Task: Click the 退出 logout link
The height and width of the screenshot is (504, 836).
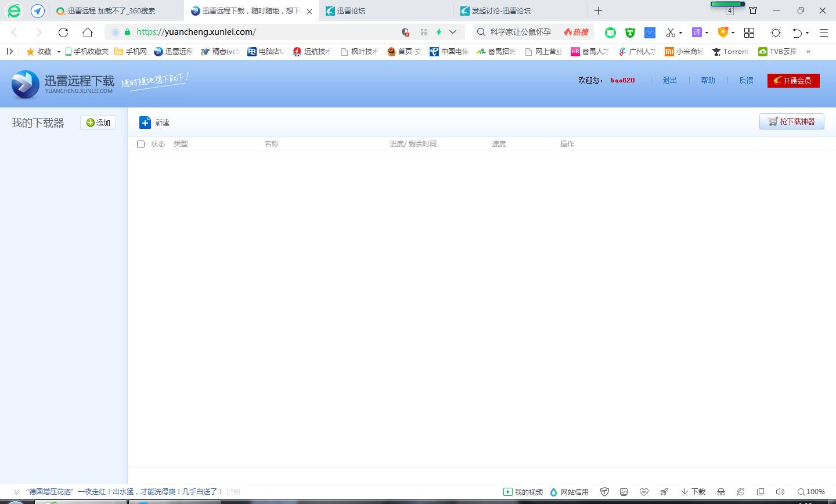Action: click(x=669, y=81)
